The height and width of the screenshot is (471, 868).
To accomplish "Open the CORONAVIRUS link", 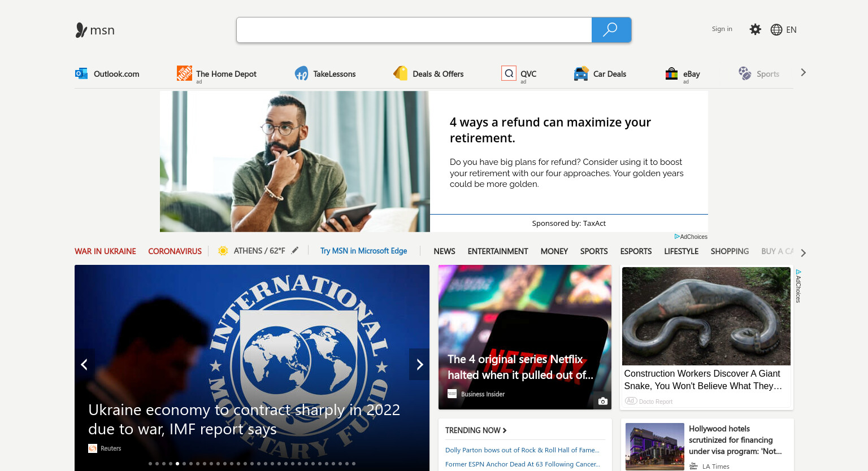I will [x=175, y=251].
